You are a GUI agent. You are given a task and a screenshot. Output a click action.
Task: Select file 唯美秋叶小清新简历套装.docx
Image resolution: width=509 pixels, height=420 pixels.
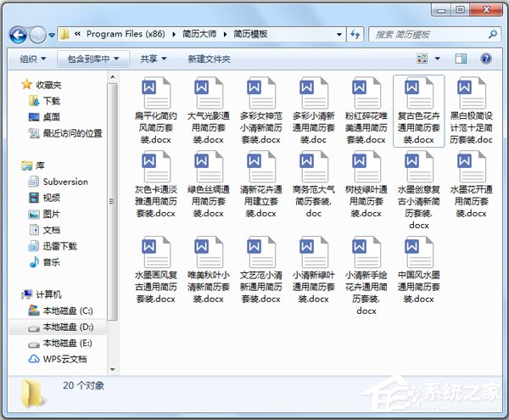[209, 270]
